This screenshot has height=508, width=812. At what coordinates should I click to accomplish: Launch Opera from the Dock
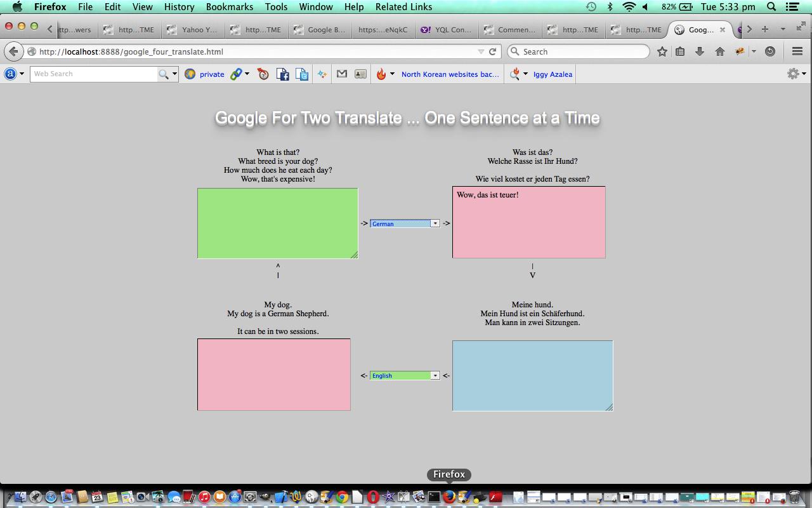coord(373,497)
